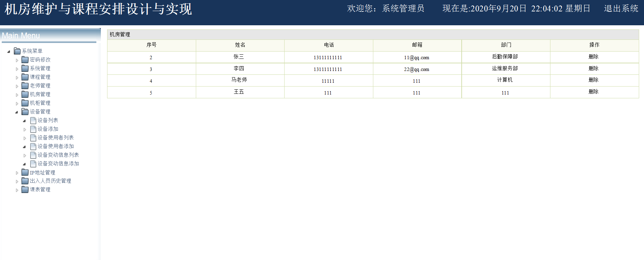Collapse the 设备管理 tree node arrow

tap(17, 112)
